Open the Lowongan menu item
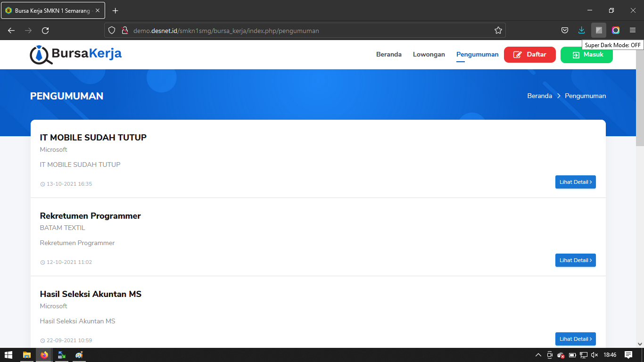 pyautogui.click(x=429, y=55)
